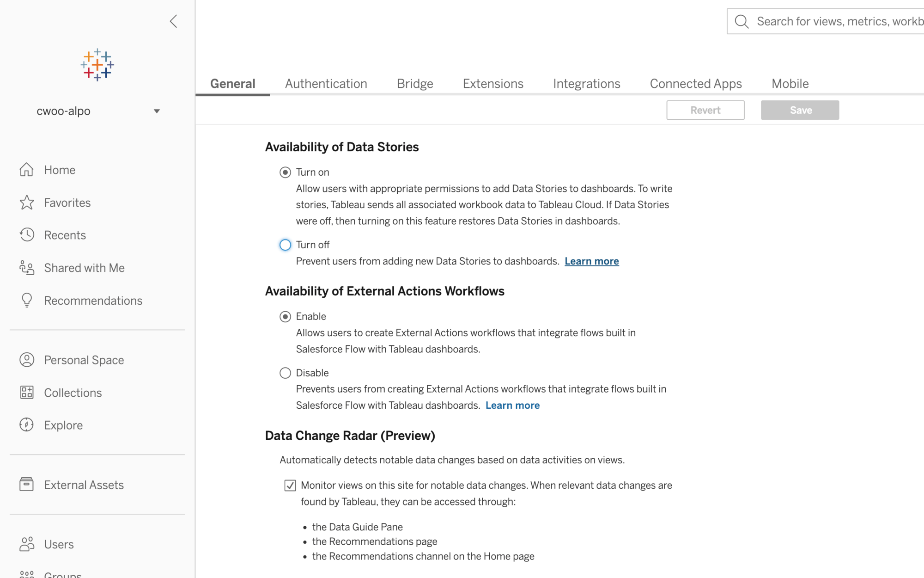This screenshot has height=578, width=924.
Task: Uncheck Monitor views for data changes
Action: tap(290, 485)
